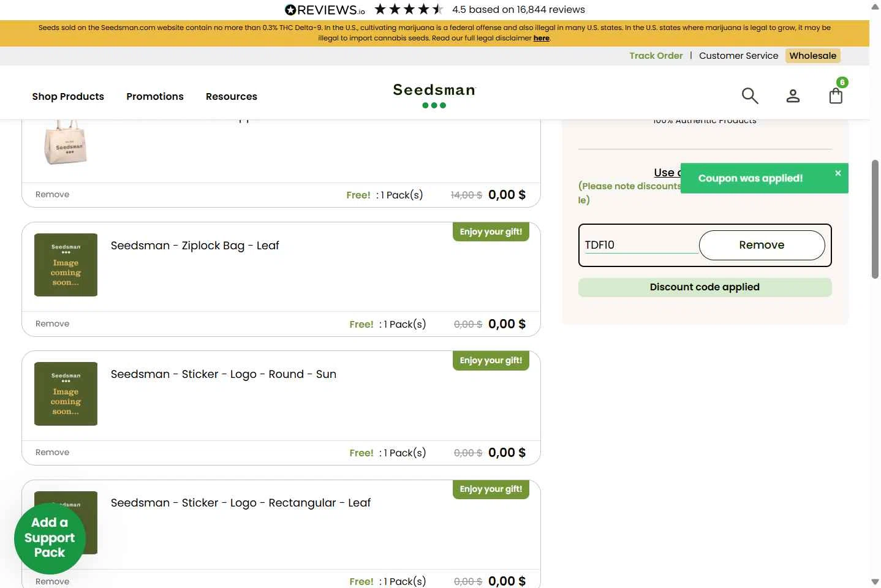Click 'Enjoy your gift!' badge on Round Sun sticker
The image size is (881, 588).
[x=491, y=361]
